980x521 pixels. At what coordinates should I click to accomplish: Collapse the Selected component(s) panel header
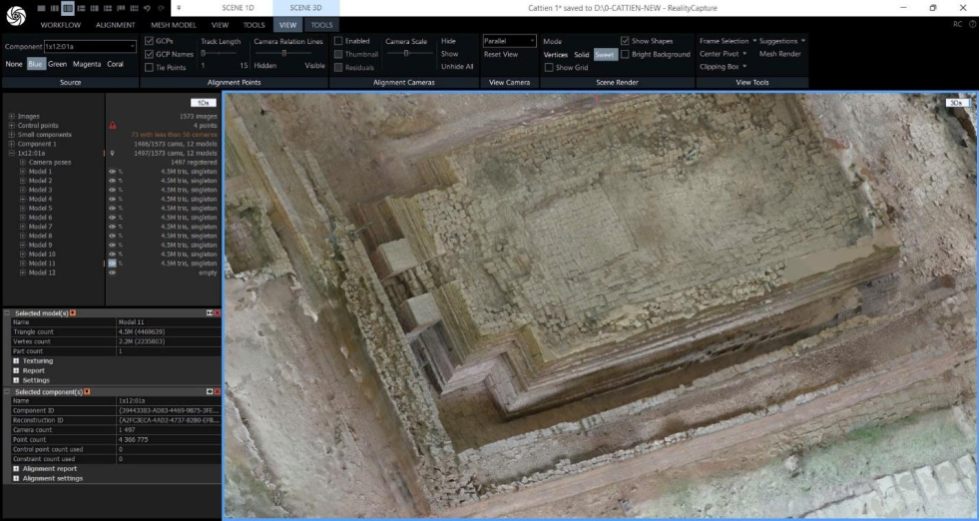[8, 392]
